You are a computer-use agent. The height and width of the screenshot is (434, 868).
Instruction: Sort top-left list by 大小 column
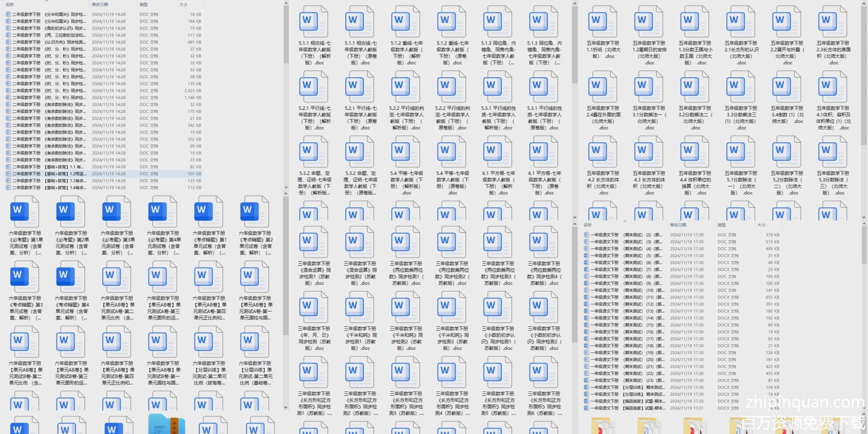click(184, 4)
